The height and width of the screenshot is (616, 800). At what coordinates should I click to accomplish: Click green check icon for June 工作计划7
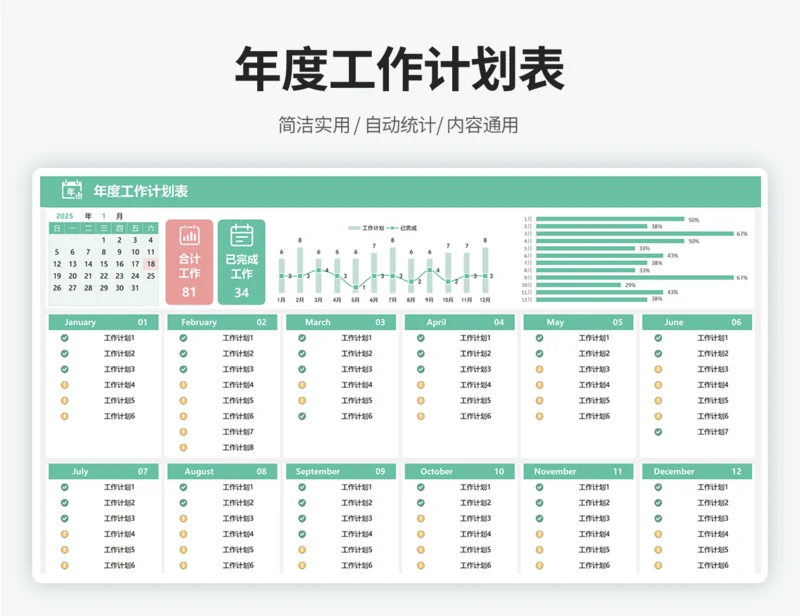pos(658,432)
